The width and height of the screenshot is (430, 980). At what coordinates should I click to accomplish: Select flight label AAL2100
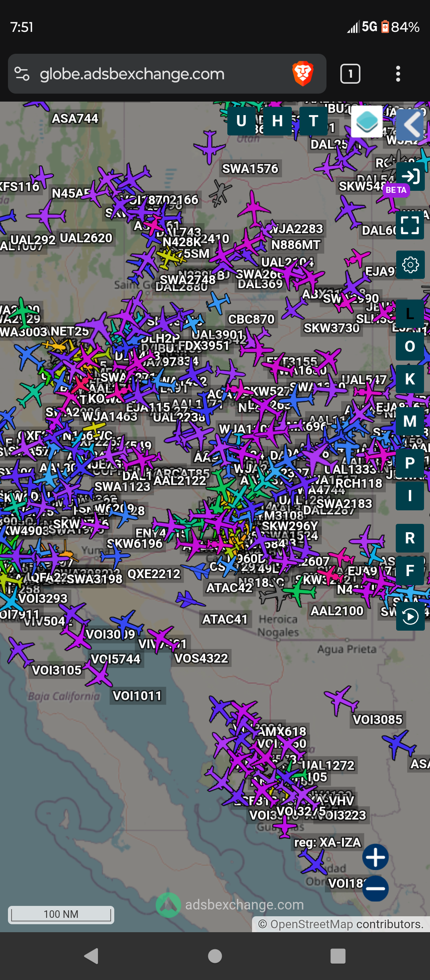pyautogui.click(x=337, y=611)
